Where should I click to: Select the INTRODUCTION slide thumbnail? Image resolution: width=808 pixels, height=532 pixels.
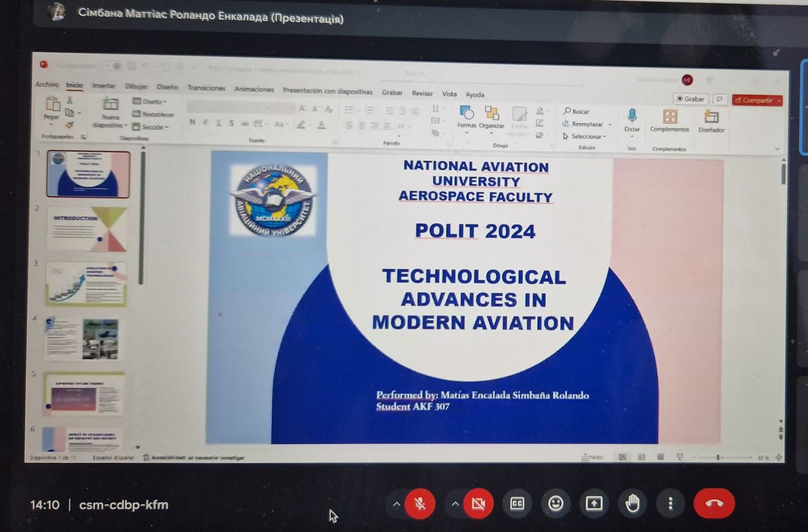pyautogui.click(x=88, y=229)
